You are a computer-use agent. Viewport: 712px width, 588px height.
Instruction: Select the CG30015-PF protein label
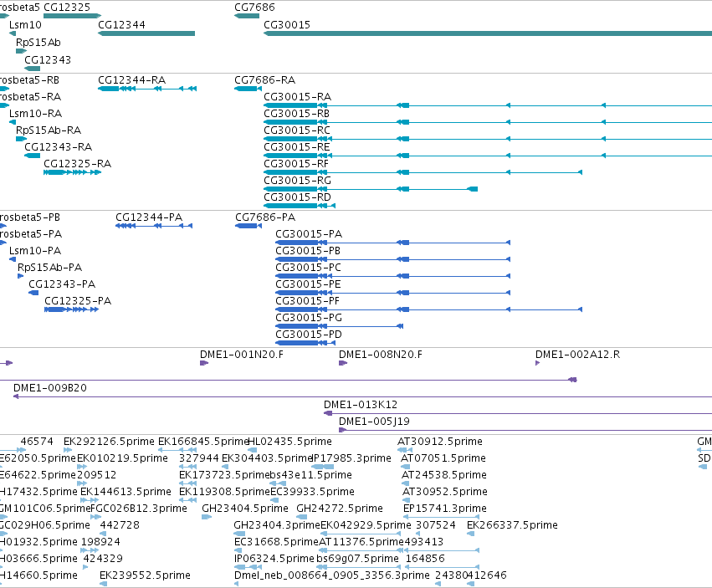click(x=307, y=300)
